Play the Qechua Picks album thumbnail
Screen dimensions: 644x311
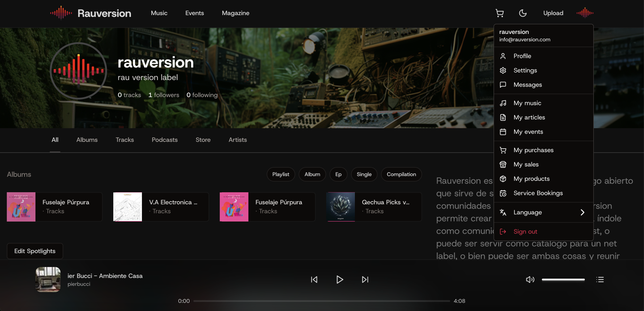[x=341, y=207]
